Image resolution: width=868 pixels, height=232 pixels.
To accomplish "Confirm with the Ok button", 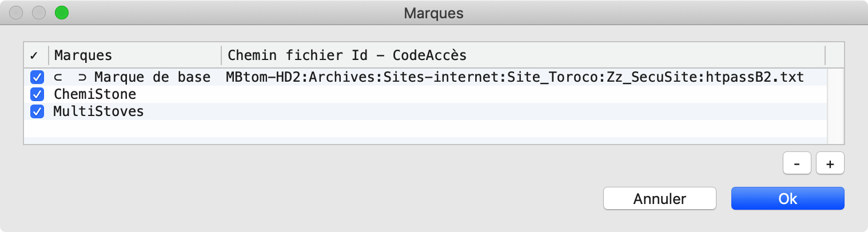I will pos(787,199).
